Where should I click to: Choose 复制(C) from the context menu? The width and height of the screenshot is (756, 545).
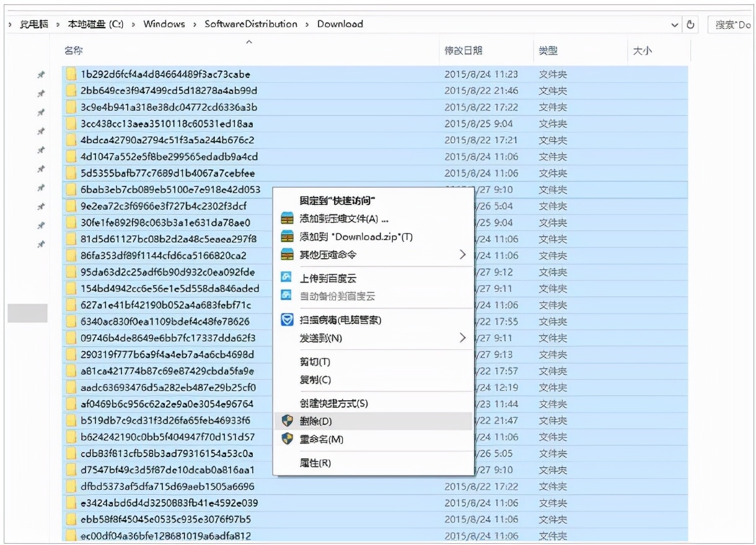click(x=315, y=380)
